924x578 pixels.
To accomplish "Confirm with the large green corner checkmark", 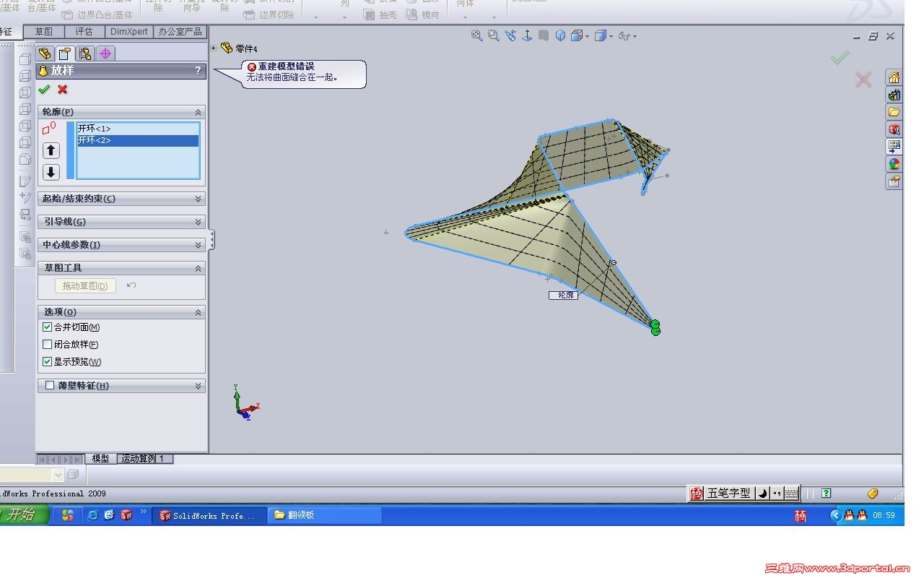I will click(840, 57).
